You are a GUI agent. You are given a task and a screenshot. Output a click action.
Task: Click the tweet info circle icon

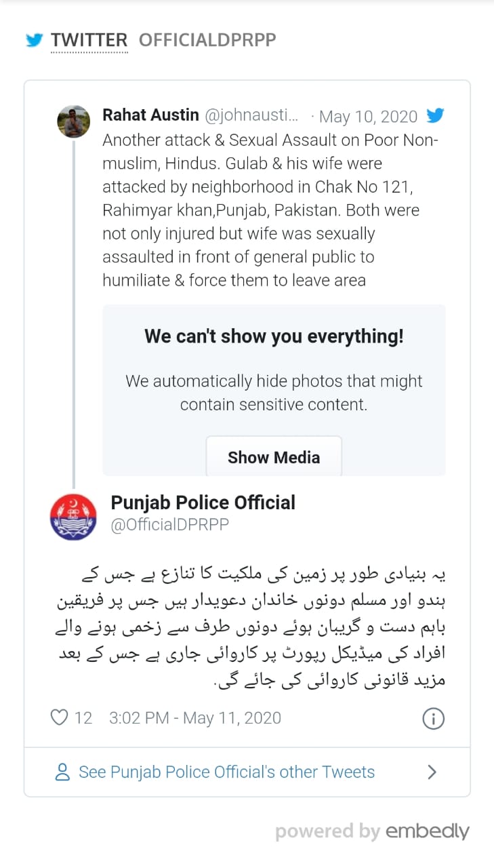[433, 718]
